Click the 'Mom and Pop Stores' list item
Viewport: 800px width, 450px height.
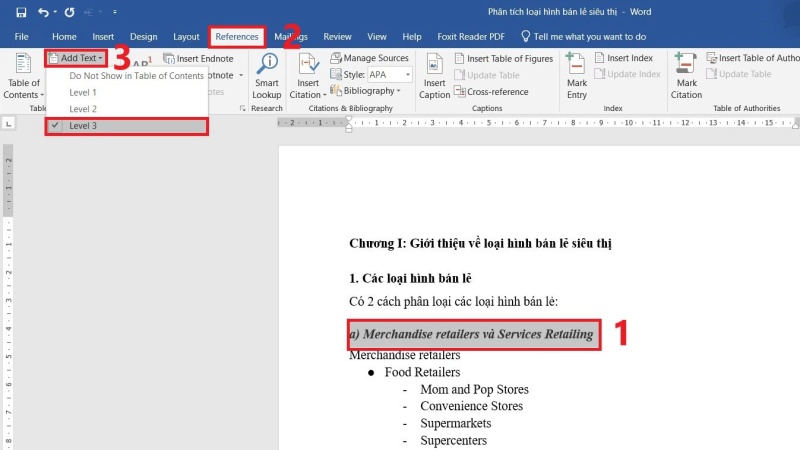click(x=474, y=389)
